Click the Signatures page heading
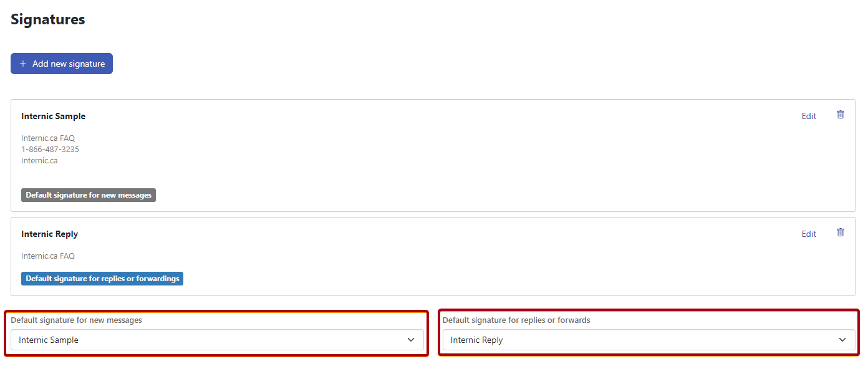 (x=48, y=19)
